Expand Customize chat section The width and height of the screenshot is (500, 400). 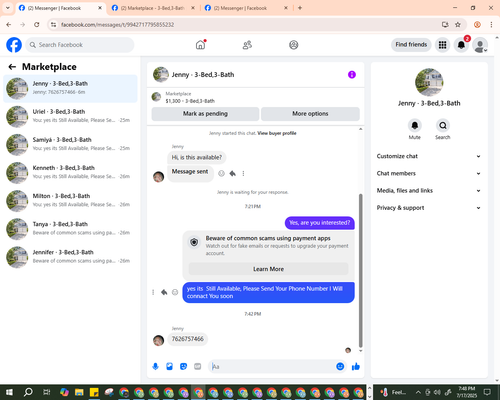pyautogui.click(x=429, y=156)
